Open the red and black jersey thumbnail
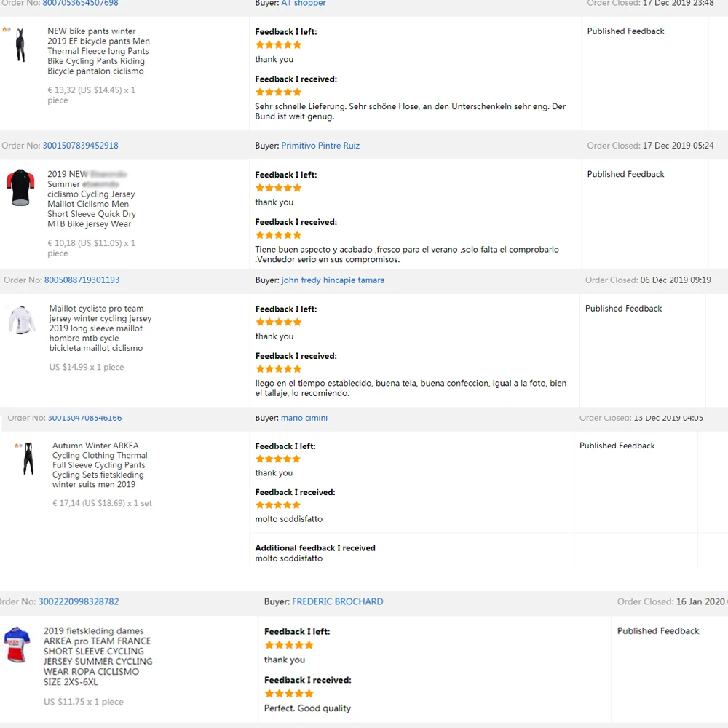The image size is (728, 728). pos(20,188)
